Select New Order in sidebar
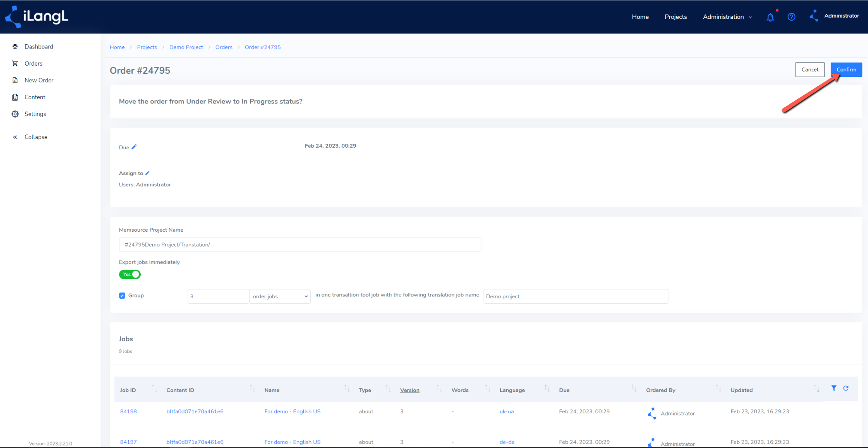868x448 pixels. coord(39,80)
